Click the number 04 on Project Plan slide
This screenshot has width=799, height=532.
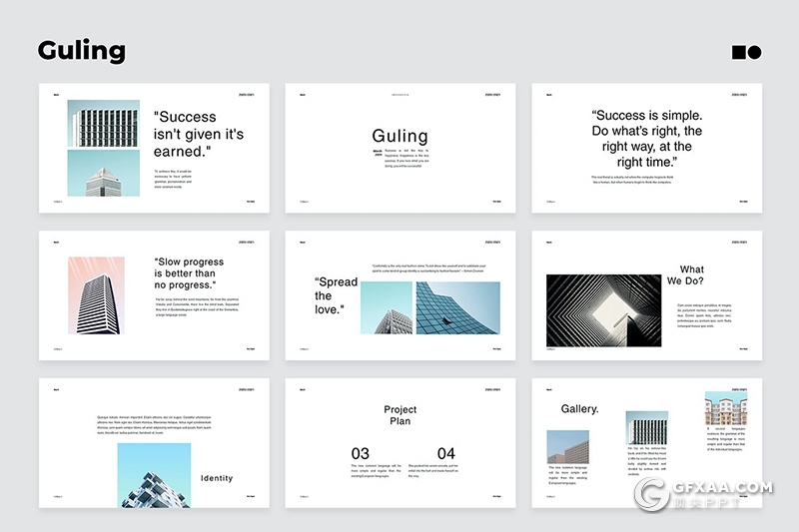(445, 453)
